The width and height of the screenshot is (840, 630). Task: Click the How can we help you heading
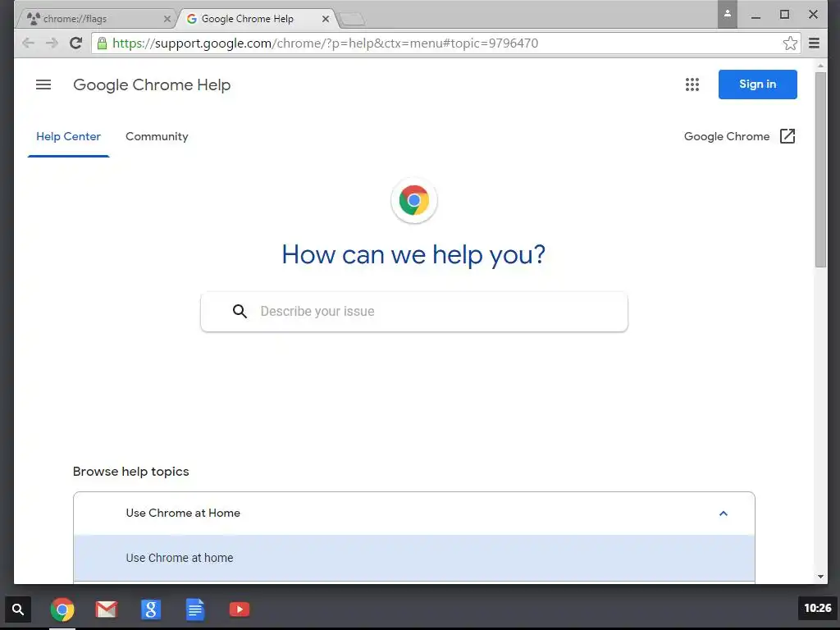pos(413,254)
